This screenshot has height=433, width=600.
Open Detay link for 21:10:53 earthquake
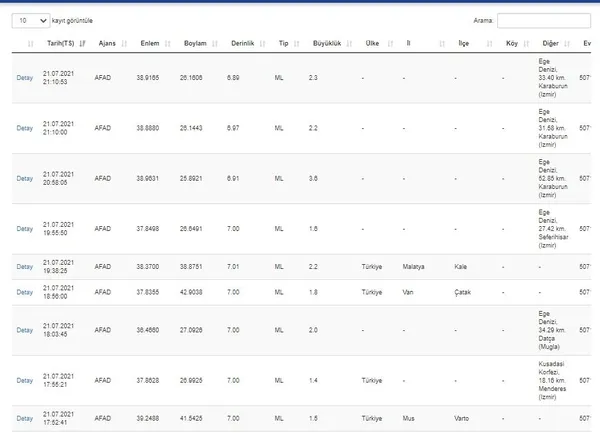pyautogui.click(x=24, y=78)
